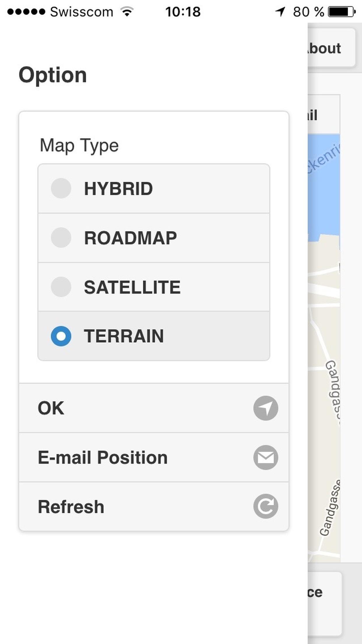Select the HYBRID radio button

[61, 188]
